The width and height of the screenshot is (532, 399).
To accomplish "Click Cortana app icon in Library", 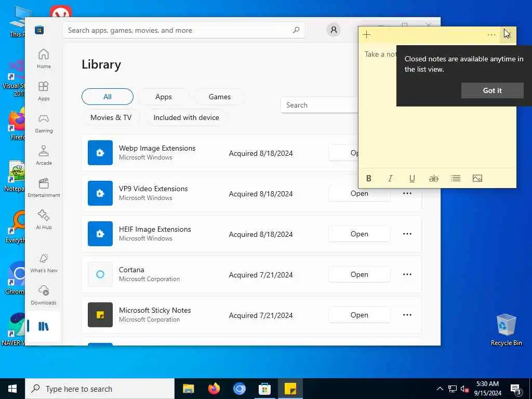I will [x=100, y=274].
